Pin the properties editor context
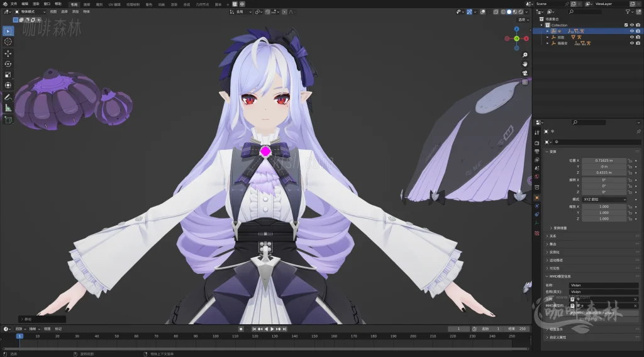This screenshot has height=357, width=644. click(638, 131)
